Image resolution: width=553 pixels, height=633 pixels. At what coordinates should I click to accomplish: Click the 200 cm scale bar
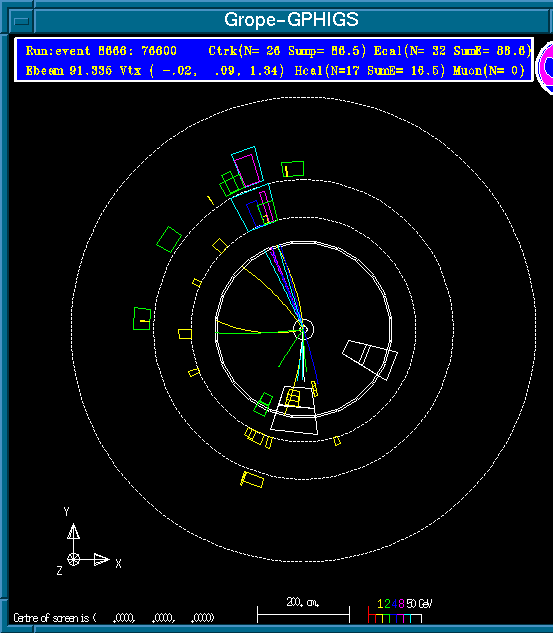pos(303,615)
